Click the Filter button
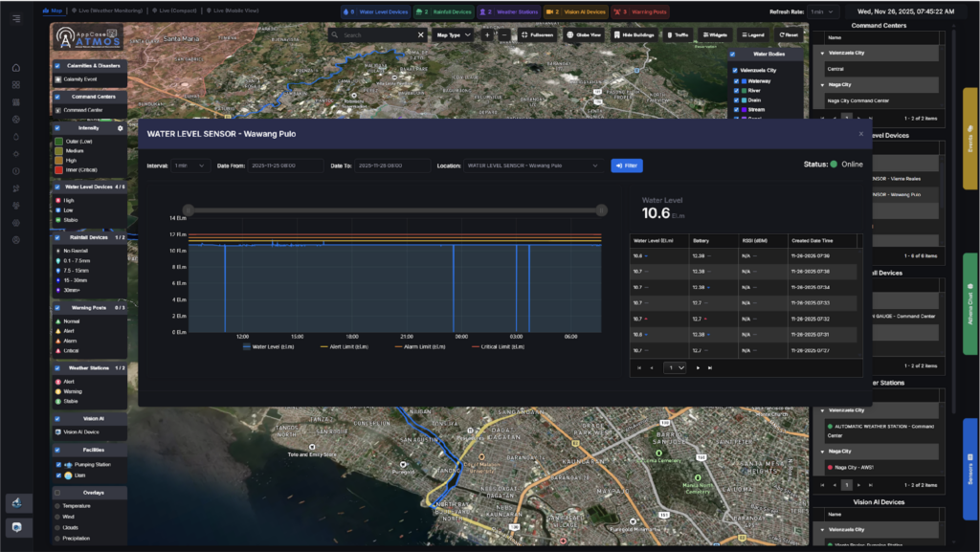980x552 pixels. (x=626, y=166)
